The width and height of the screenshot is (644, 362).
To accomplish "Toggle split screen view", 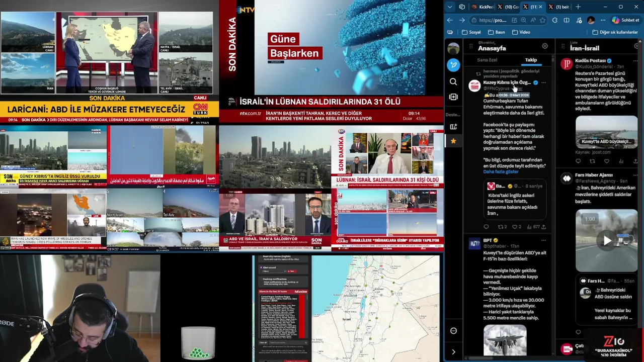I will tap(567, 20).
